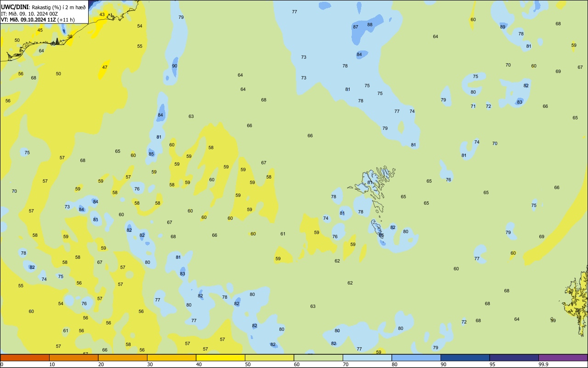Select the navy 95–99.9 legend swatch
Screen dimensions: 588x368
point(514,357)
